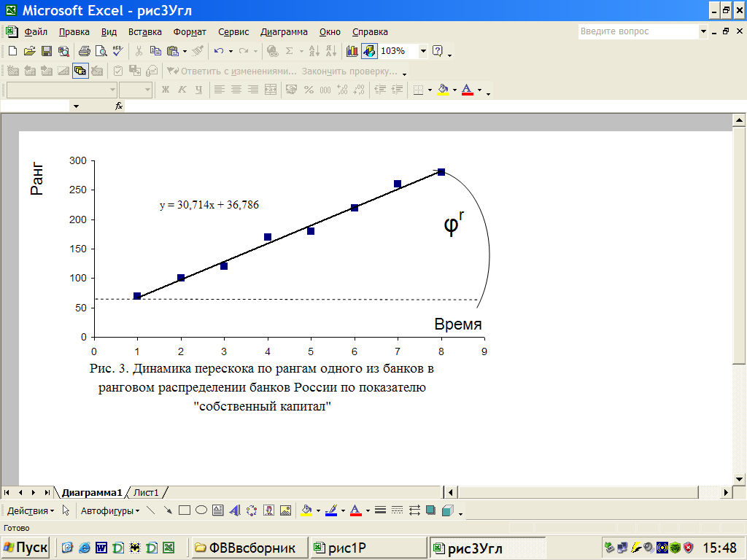Open the Действия drawing menu
The height and width of the screenshot is (560, 747).
point(31,511)
